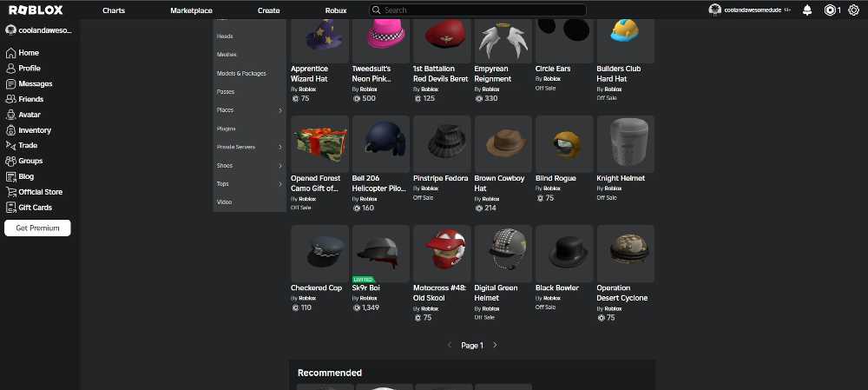Open the Apprentice Wizard Hat thumbnail
The width and height of the screenshot is (868, 390).
[320, 41]
